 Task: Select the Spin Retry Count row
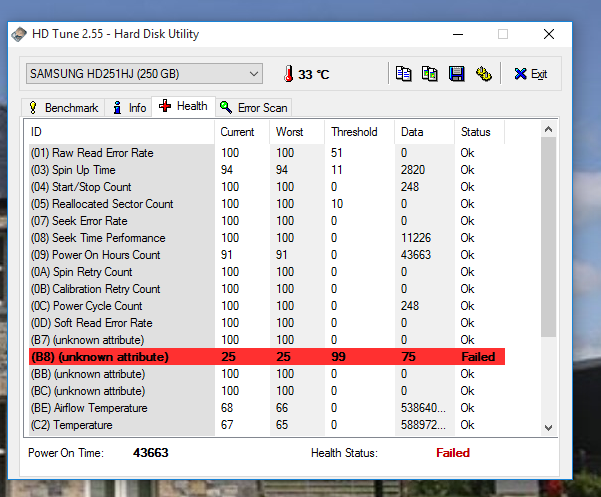point(267,272)
